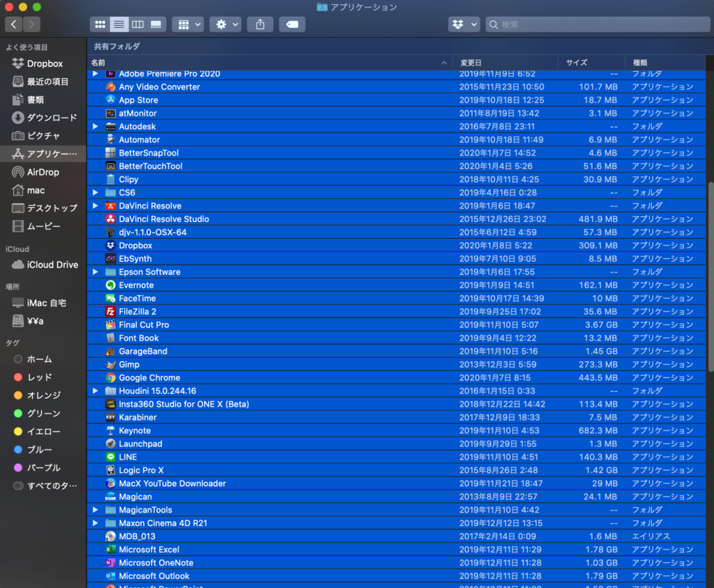Sort by the 名前 column header
Screen dimensions: 714x588
[x=270, y=63]
